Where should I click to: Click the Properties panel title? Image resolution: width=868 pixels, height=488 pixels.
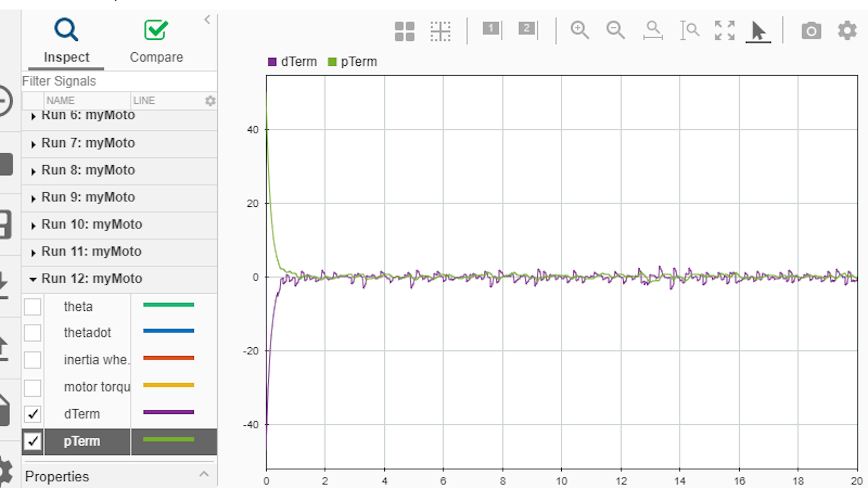click(57, 477)
